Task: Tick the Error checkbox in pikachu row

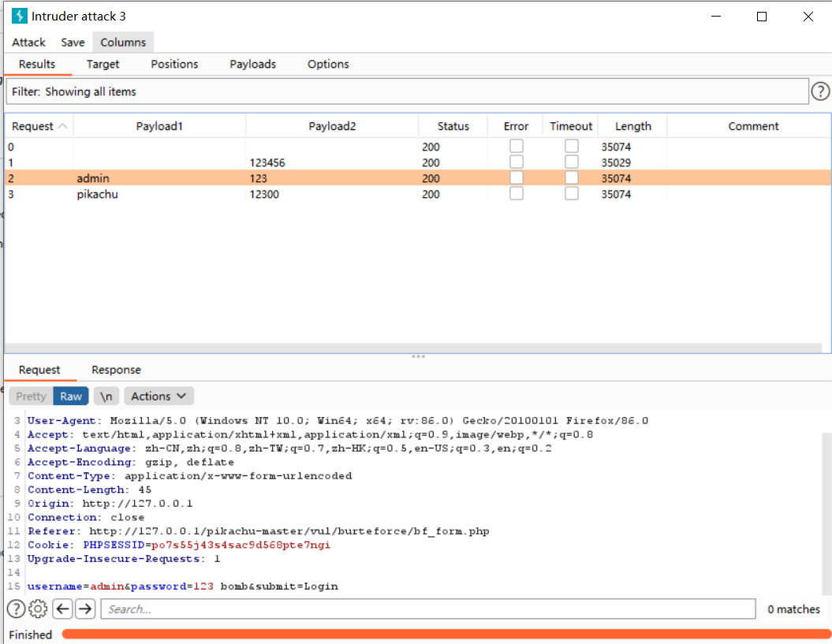Action: coord(517,194)
